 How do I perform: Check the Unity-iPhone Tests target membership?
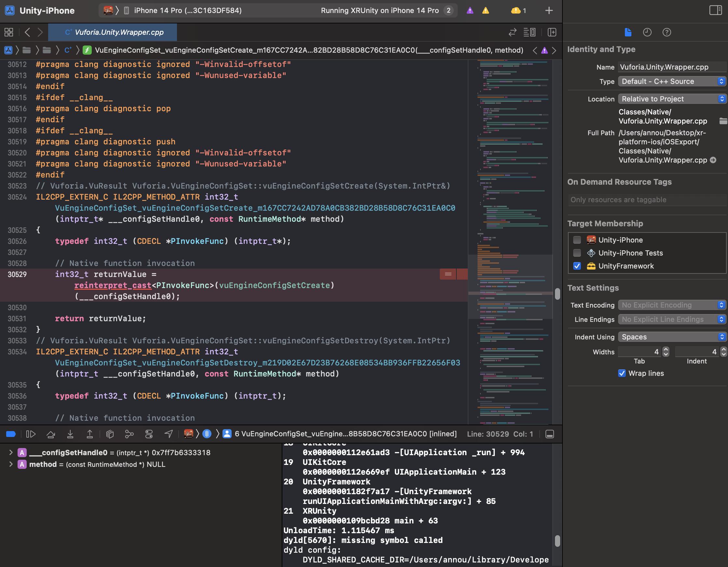577,253
